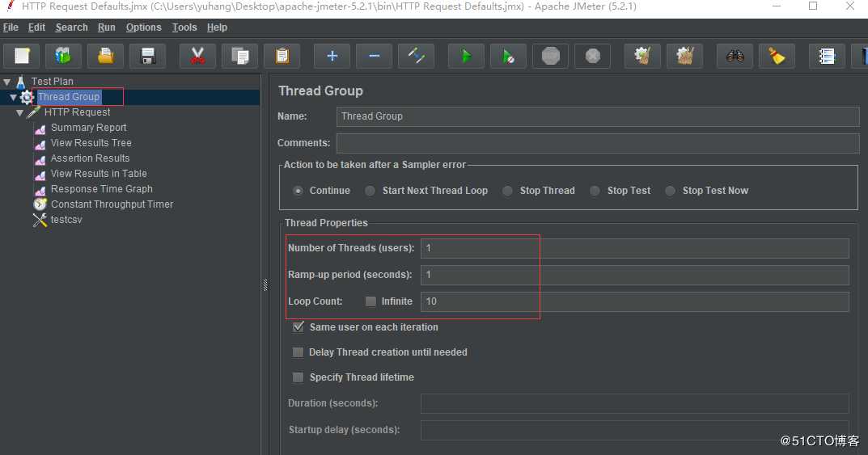Toggle the Infinite loop checkbox
This screenshot has width=868, height=455.
[x=370, y=301]
